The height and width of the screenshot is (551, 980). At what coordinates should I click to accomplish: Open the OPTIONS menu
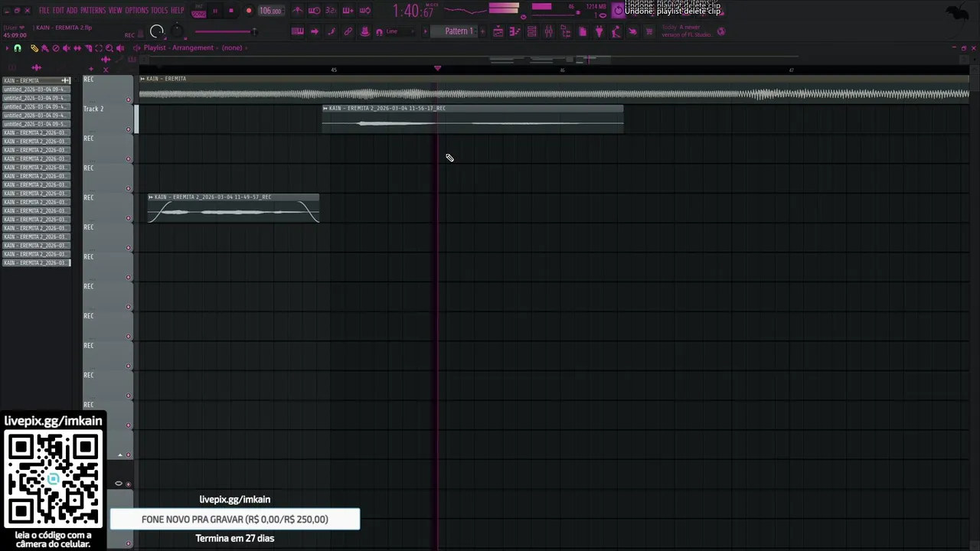pos(136,10)
